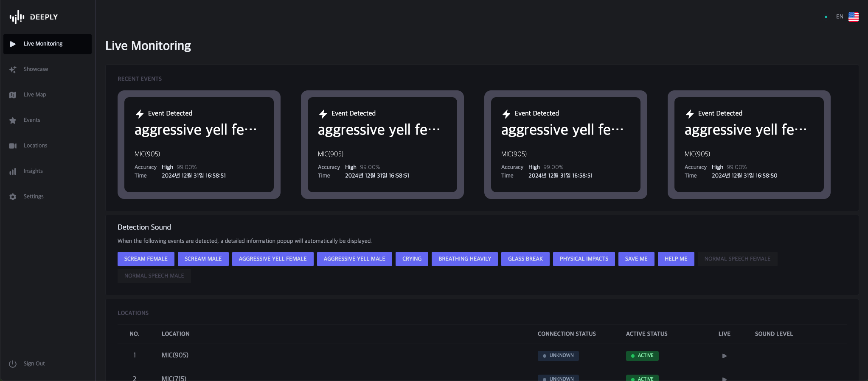Click the HELP ME detection button

coord(676,259)
